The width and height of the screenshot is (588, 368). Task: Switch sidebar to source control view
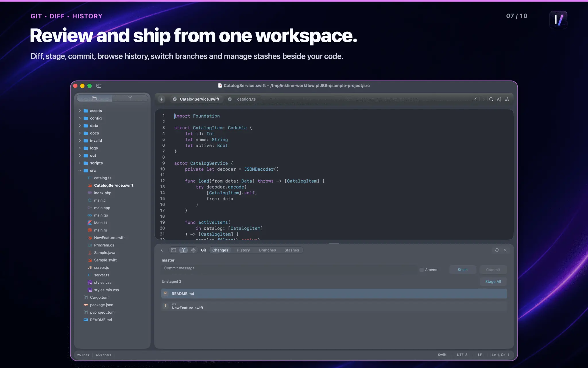pyautogui.click(x=130, y=98)
